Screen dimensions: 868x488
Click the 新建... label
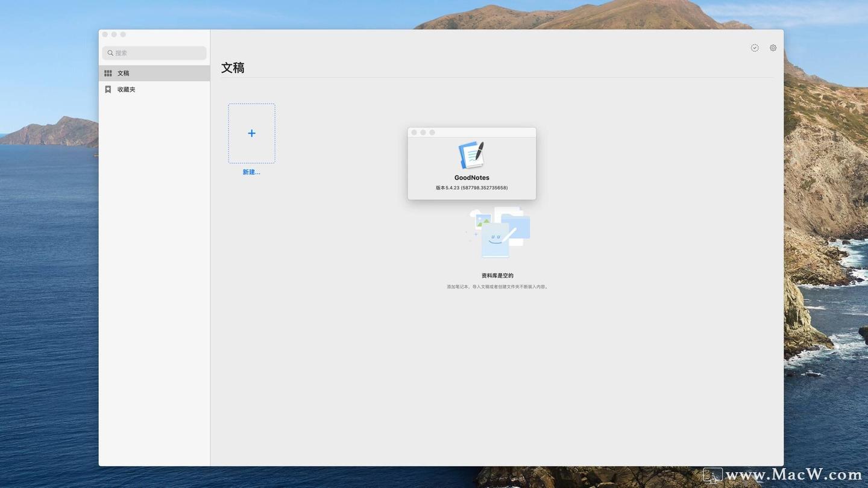[x=251, y=172]
